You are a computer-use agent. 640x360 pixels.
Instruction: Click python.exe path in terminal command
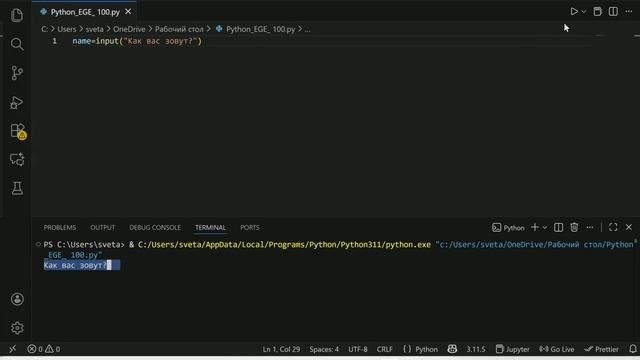(x=284, y=244)
